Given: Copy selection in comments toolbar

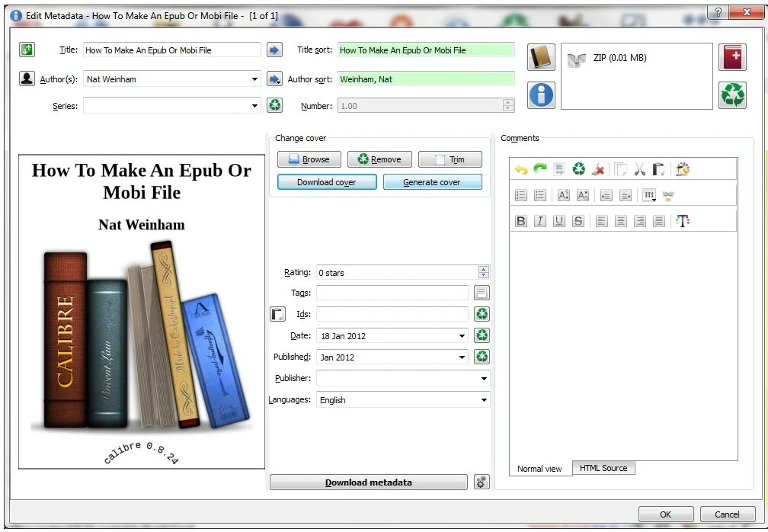Looking at the screenshot, I should tap(620, 169).
